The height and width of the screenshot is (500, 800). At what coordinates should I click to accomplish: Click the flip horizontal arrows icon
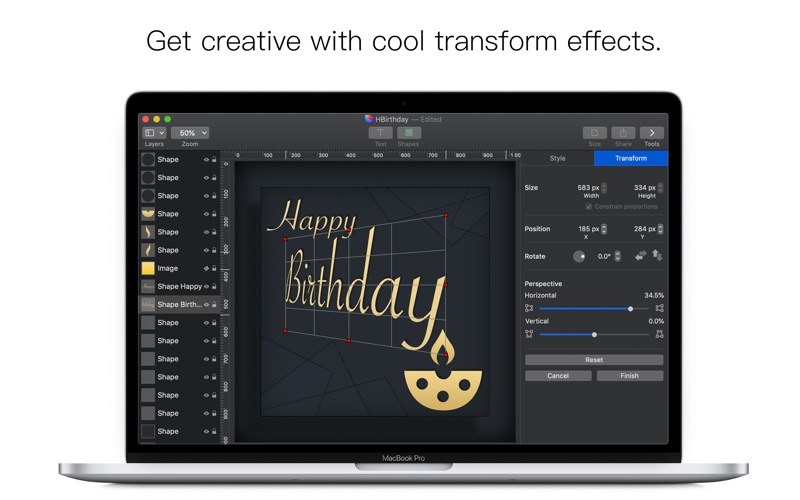coord(640,256)
